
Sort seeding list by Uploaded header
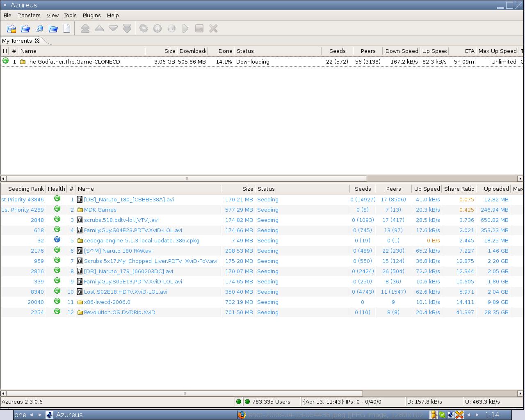click(x=493, y=189)
